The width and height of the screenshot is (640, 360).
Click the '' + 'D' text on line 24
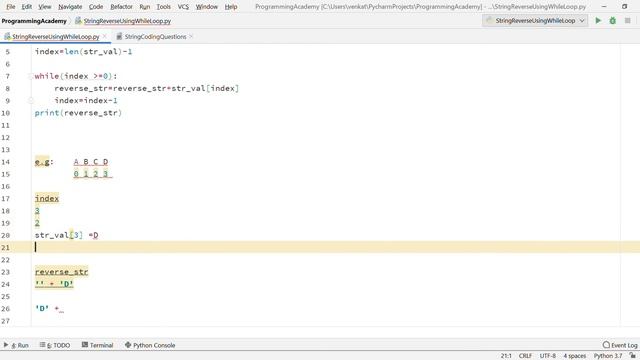(54, 284)
